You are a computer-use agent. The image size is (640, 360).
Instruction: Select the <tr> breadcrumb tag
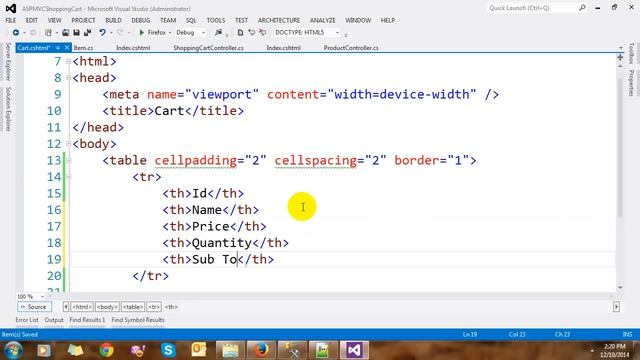[154, 307]
